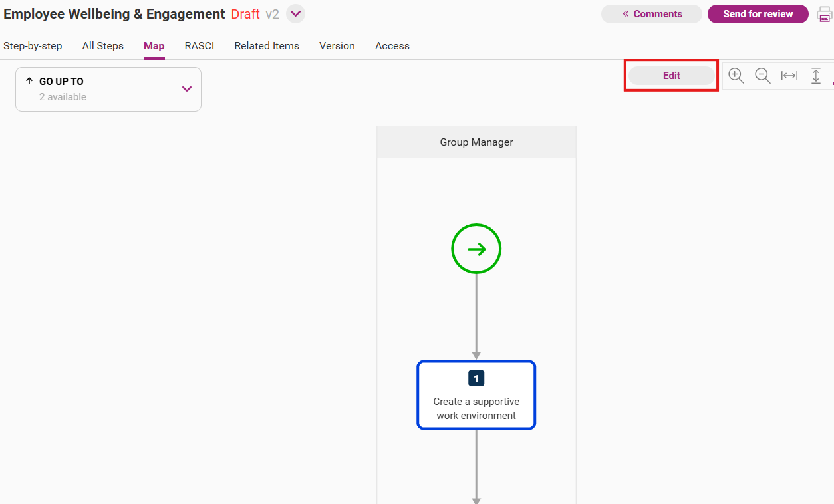Fit the map to height
834x504 pixels.
click(x=816, y=76)
